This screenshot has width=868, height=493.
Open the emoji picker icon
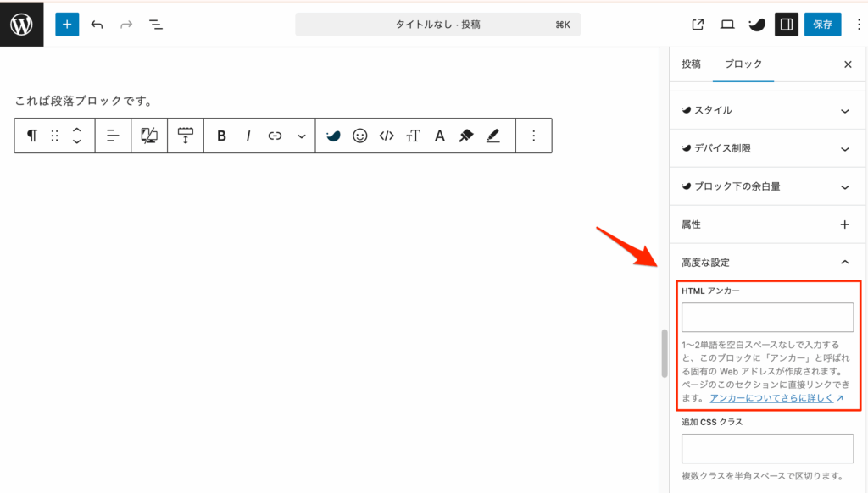(360, 136)
